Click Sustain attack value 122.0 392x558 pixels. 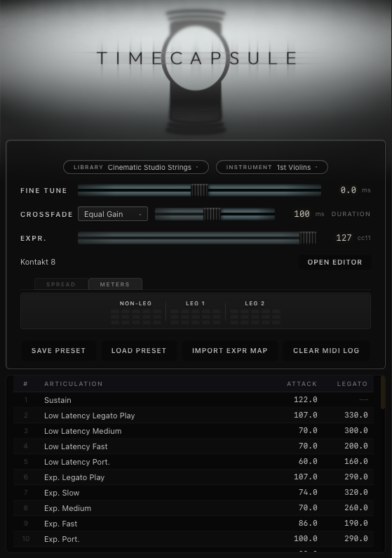(x=305, y=399)
